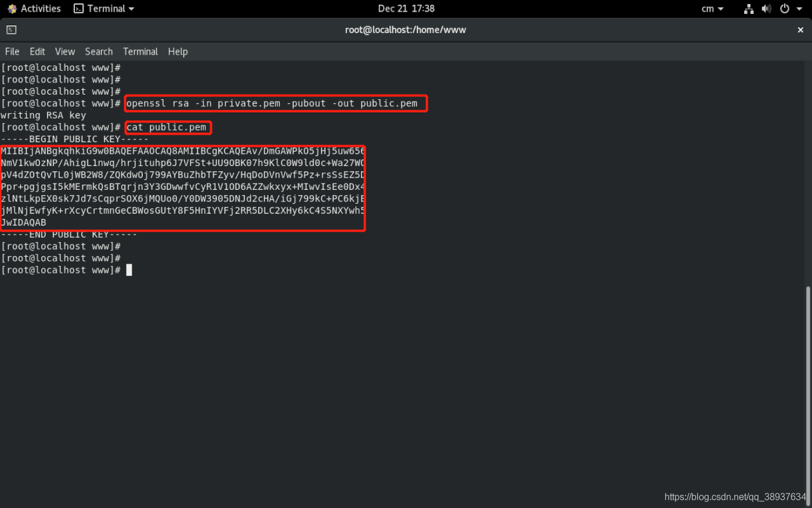This screenshot has height=508, width=812.
Task: Click the key line starting with zlNtLkpEX0sk7Jd7sCqprSOX6jMQUo0
Action: pyautogui.click(x=183, y=199)
